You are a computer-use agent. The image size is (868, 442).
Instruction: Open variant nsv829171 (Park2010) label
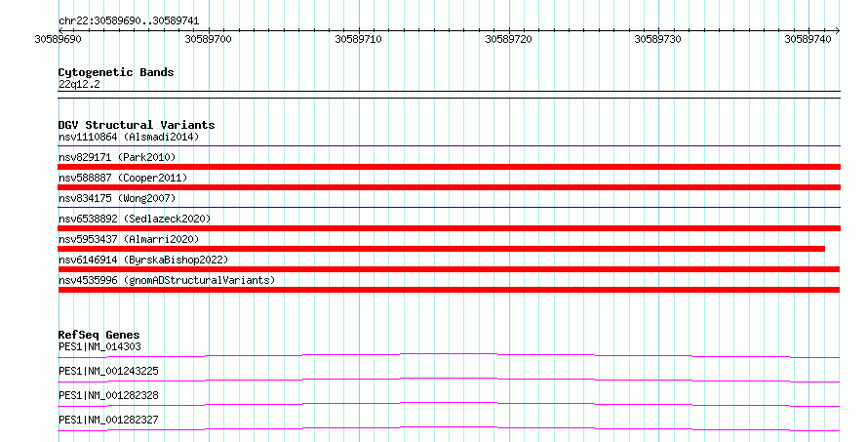117,157
